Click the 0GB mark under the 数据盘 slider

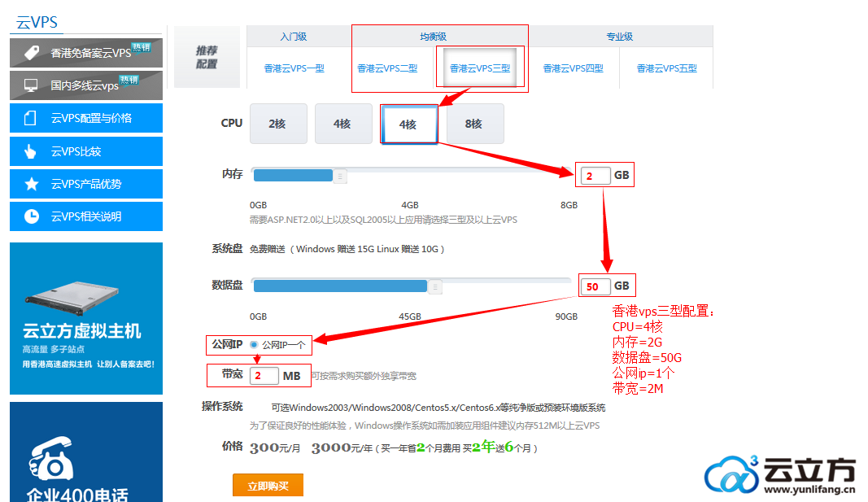tap(259, 316)
